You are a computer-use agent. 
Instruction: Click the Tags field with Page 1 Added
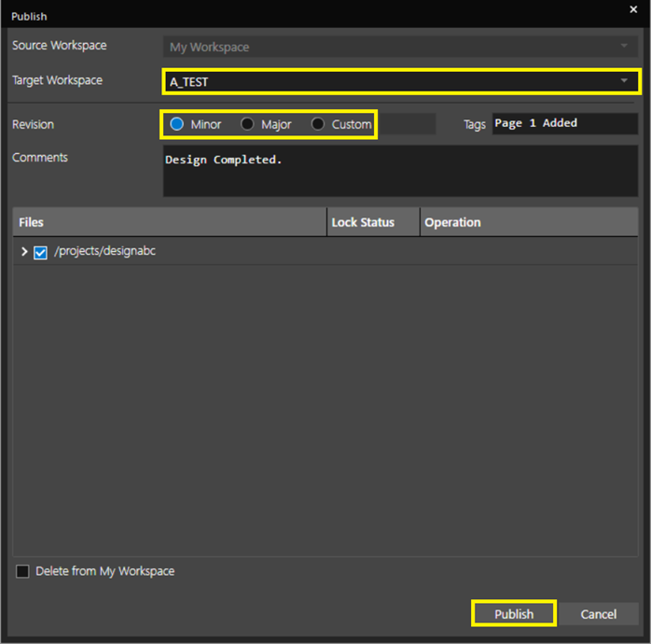pyautogui.click(x=564, y=123)
